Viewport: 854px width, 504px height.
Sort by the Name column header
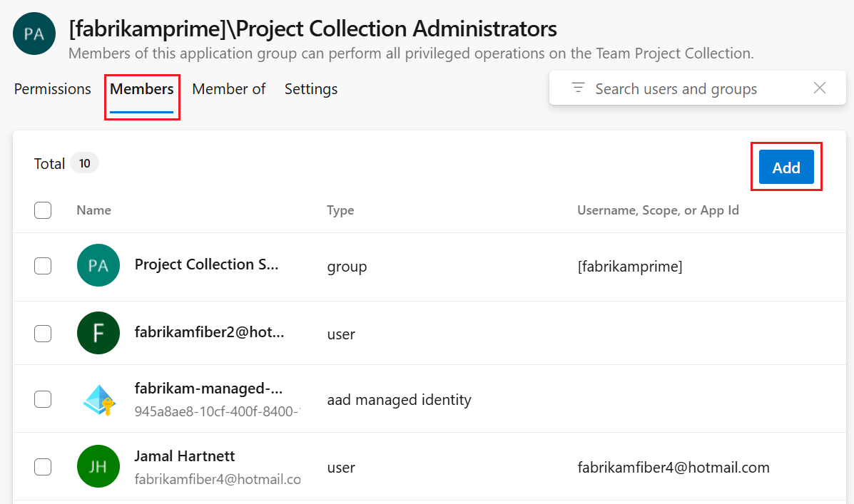[x=93, y=210]
